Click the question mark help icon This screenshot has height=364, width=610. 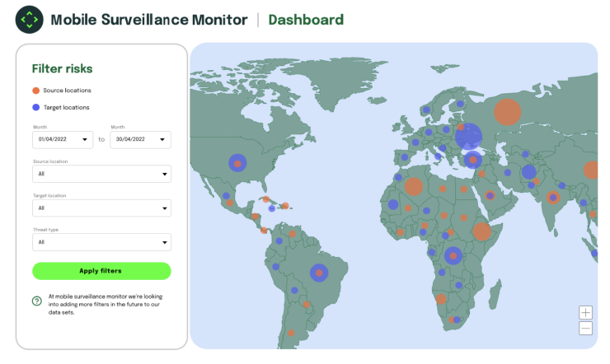(37, 301)
